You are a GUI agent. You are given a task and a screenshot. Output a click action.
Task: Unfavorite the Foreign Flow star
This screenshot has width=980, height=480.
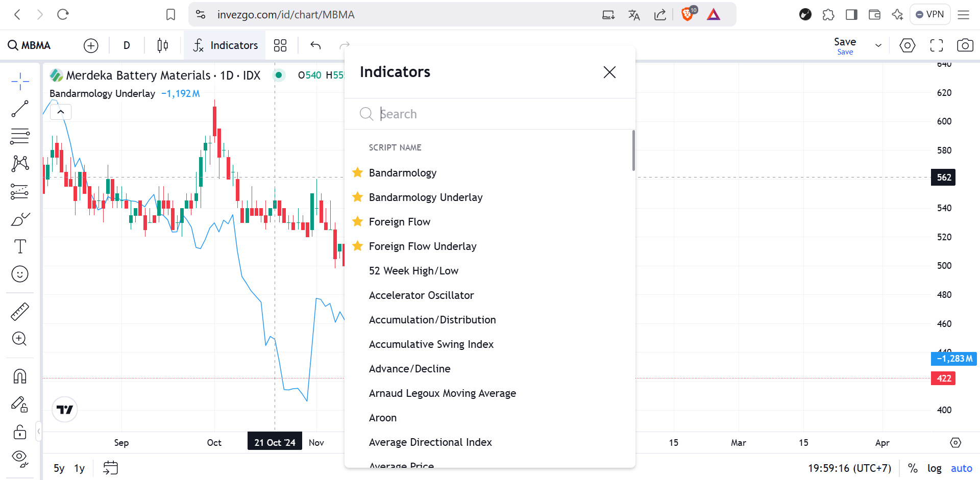(358, 221)
